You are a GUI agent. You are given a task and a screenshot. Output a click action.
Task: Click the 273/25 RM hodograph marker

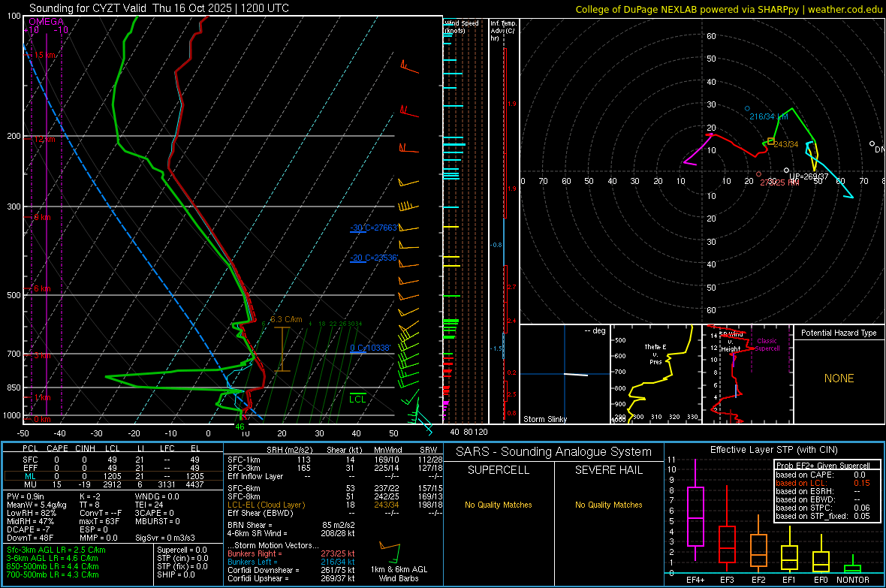(x=758, y=174)
